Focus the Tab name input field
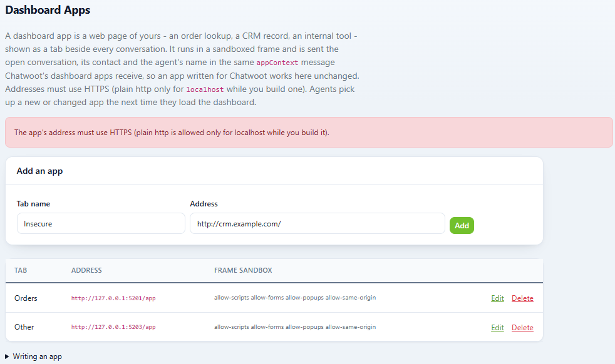Image resolution: width=615 pixels, height=364 pixels. (101, 223)
